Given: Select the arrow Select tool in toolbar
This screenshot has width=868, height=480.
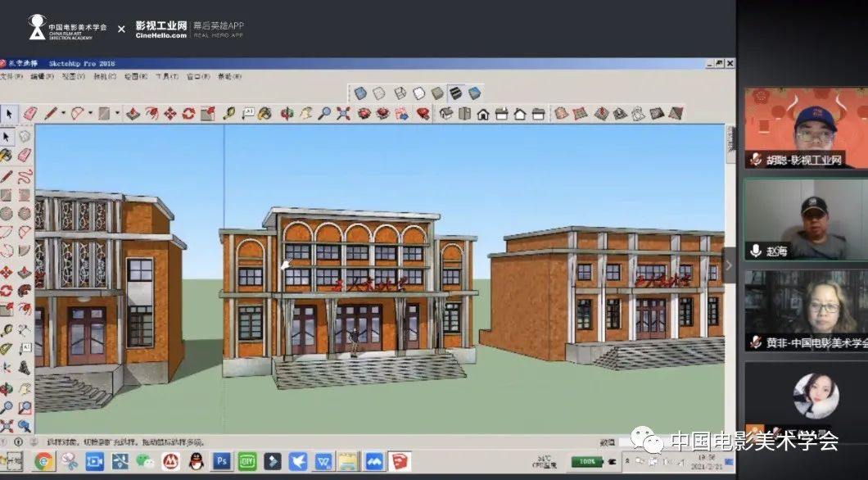Looking at the screenshot, I should (x=9, y=113).
